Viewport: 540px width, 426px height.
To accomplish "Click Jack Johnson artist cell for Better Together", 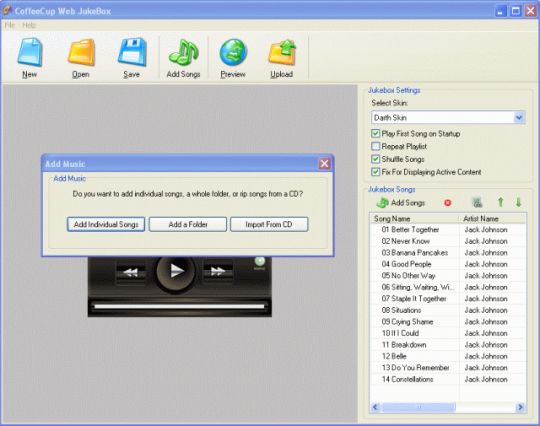I will [x=486, y=230].
